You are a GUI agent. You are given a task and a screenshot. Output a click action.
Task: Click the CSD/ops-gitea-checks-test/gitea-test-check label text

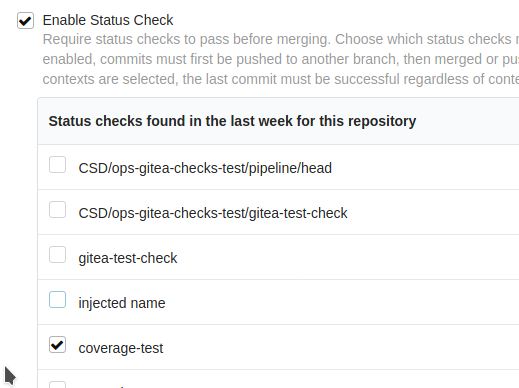pyautogui.click(x=213, y=213)
